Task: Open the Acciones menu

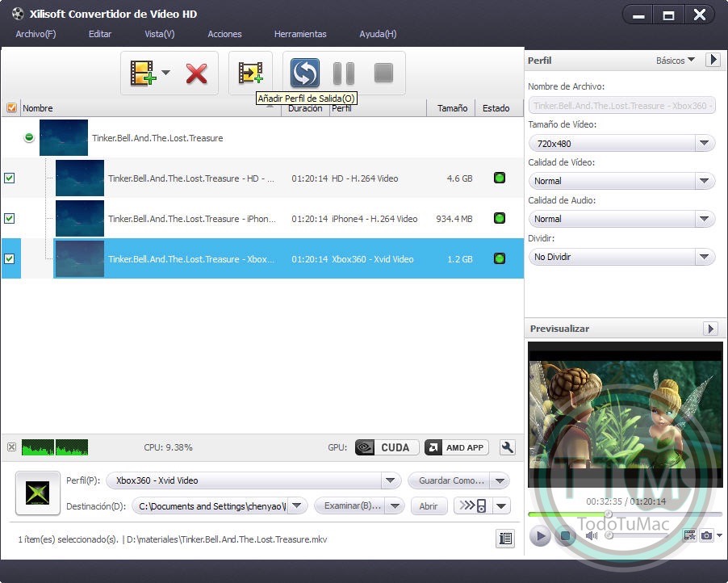Action: [x=224, y=34]
